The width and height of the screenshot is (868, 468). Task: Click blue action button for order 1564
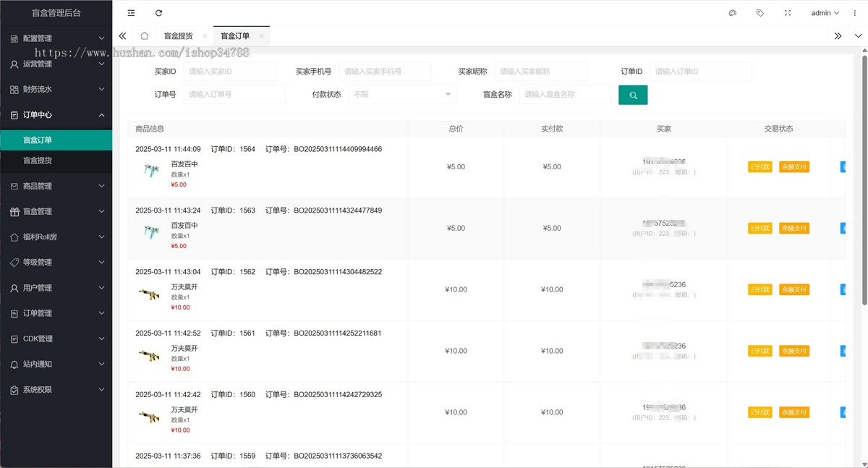843,167
